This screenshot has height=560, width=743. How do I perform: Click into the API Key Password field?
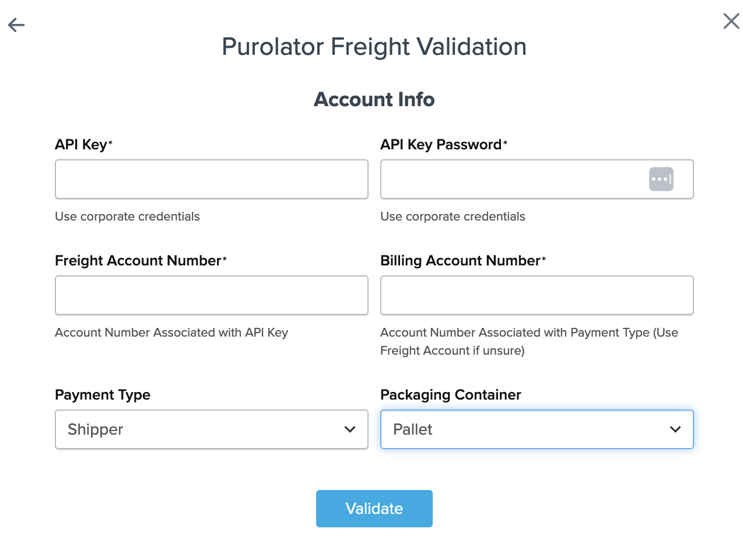click(x=513, y=179)
